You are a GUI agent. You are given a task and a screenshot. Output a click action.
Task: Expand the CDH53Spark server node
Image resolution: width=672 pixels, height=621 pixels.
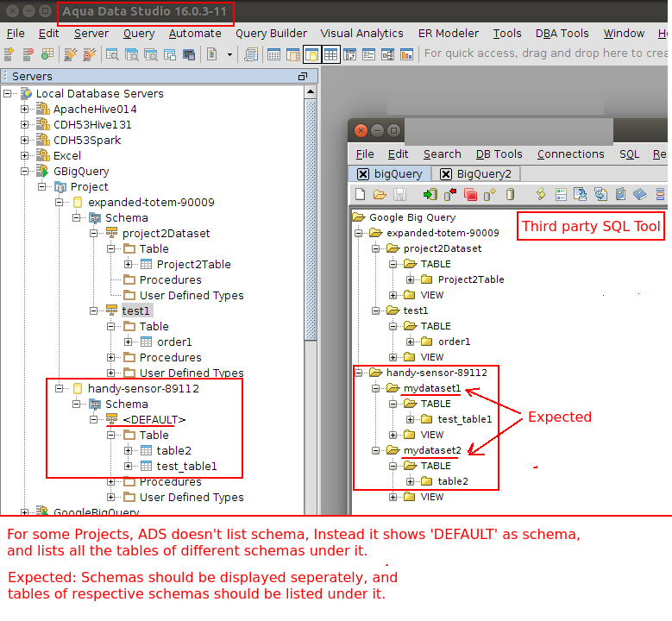click(x=25, y=140)
